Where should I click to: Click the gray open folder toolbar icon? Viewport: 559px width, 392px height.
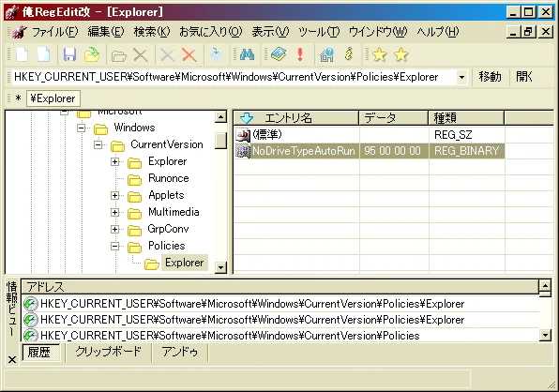click(x=119, y=55)
